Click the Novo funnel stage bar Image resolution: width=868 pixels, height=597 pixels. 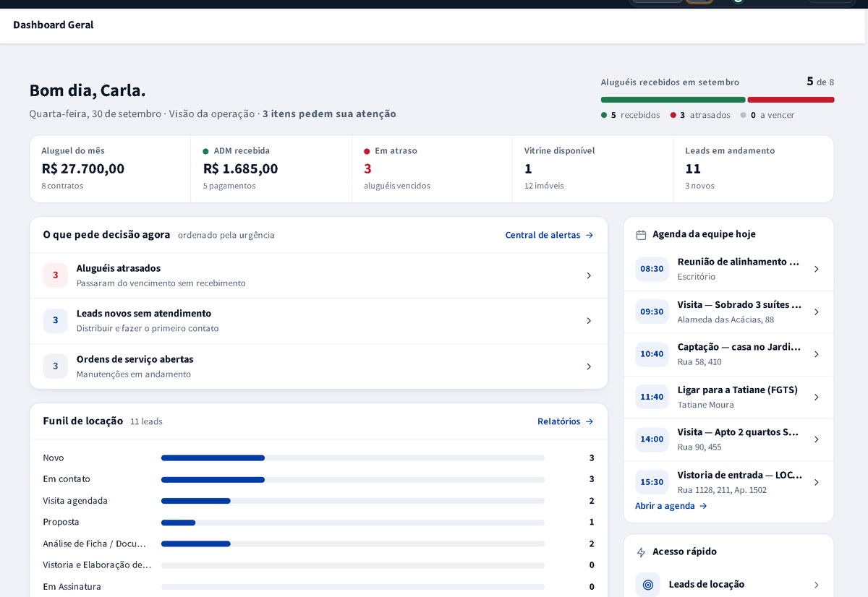pyautogui.click(x=213, y=458)
